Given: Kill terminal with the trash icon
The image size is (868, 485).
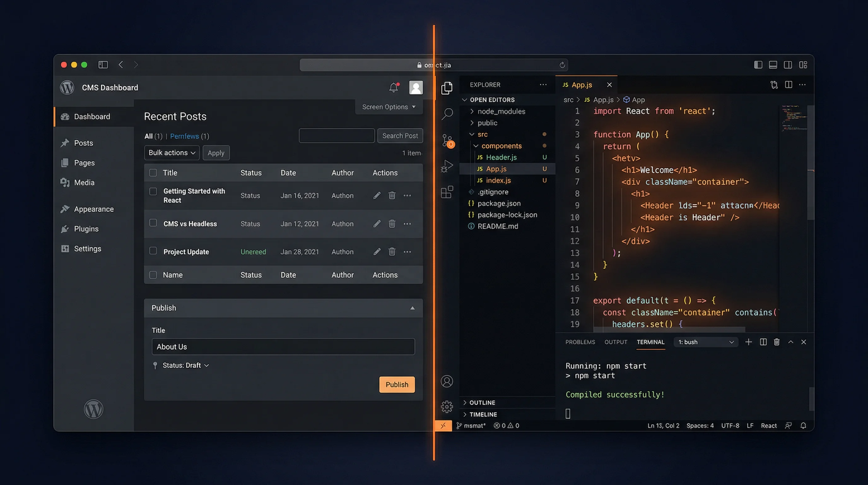Looking at the screenshot, I should (x=777, y=342).
